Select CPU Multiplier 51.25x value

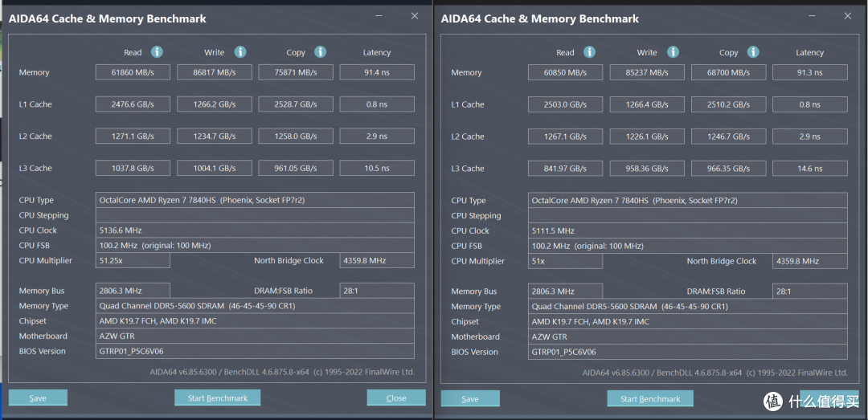(x=133, y=261)
